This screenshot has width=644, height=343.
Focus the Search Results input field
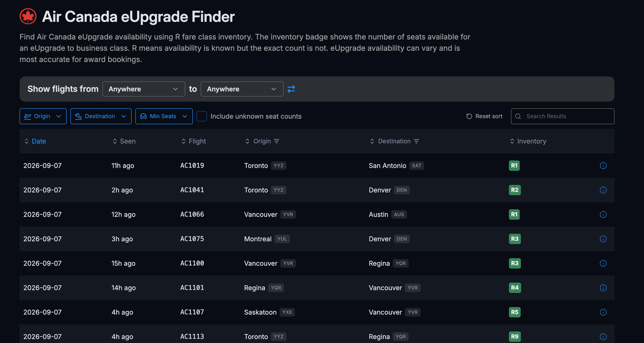click(x=563, y=116)
